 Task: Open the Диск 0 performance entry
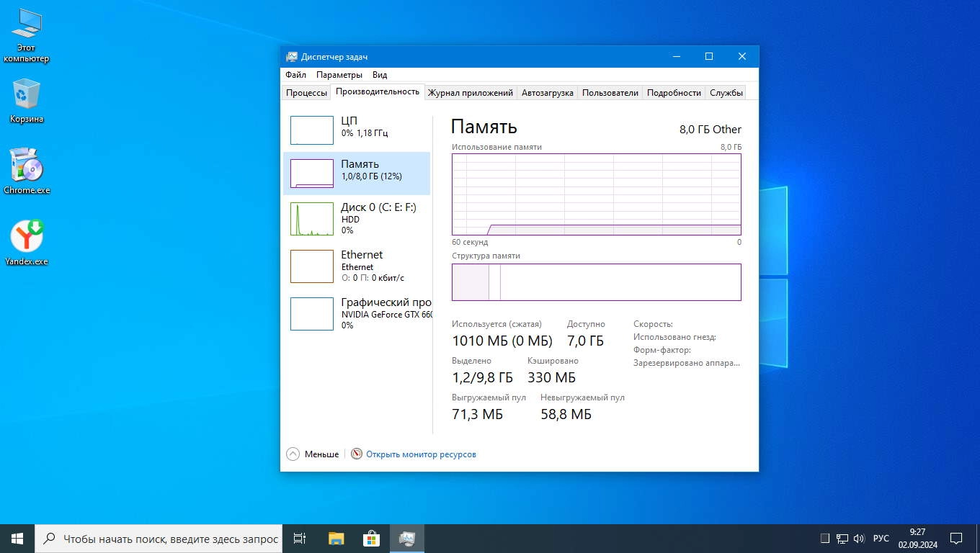[357, 218]
